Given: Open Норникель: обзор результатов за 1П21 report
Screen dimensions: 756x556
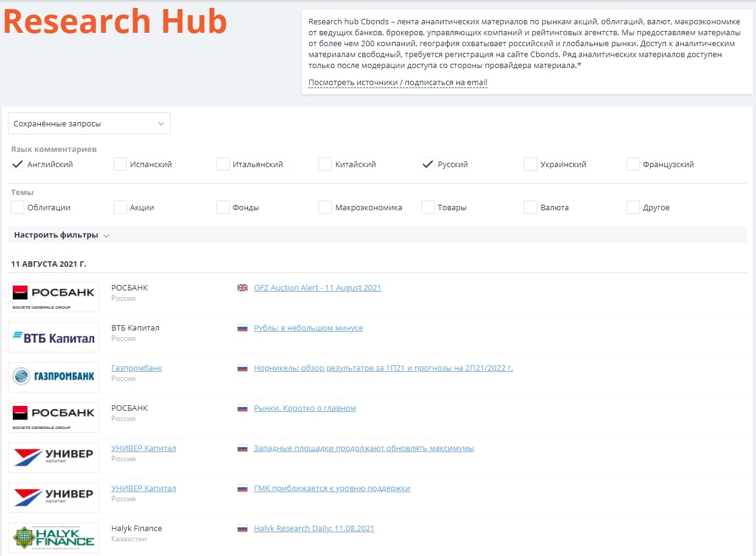Looking at the screenshot, I should click(383, 368).
